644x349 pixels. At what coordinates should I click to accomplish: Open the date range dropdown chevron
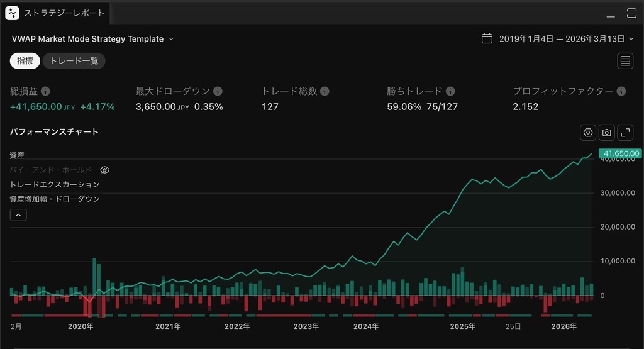(631, 39)
